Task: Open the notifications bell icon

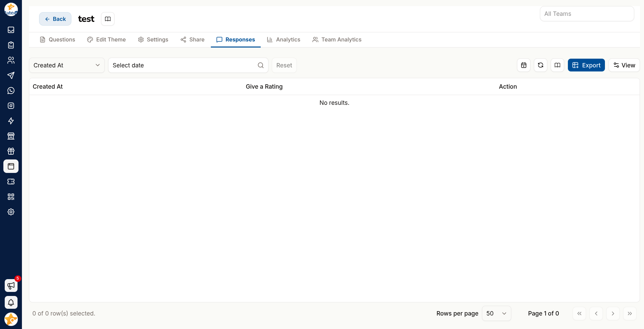Action: (11, 302)
